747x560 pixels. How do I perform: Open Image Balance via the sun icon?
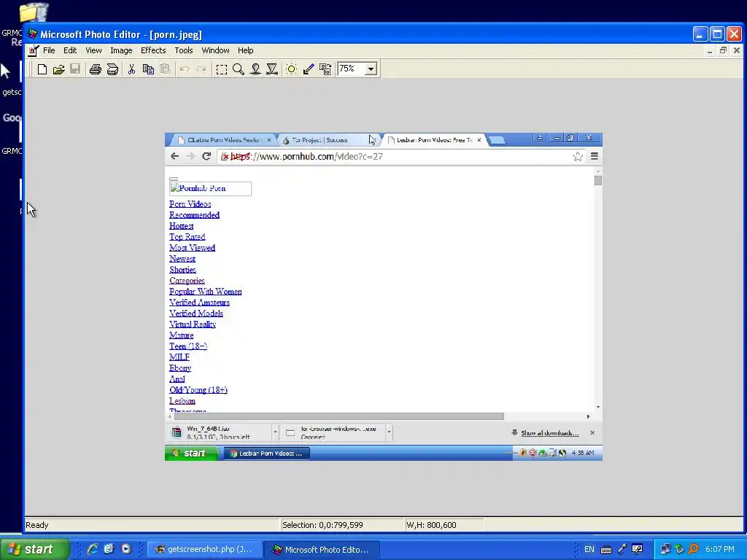coord(292,69)
